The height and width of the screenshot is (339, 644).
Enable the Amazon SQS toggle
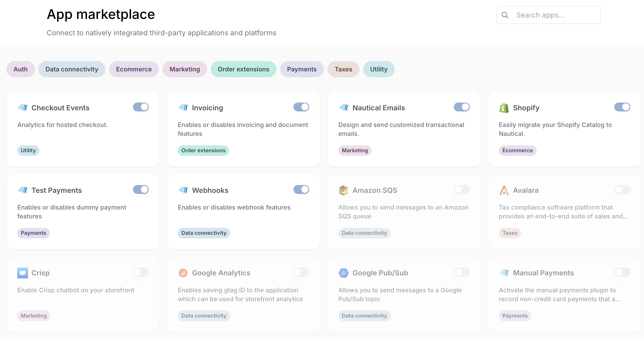pos(462,190)
